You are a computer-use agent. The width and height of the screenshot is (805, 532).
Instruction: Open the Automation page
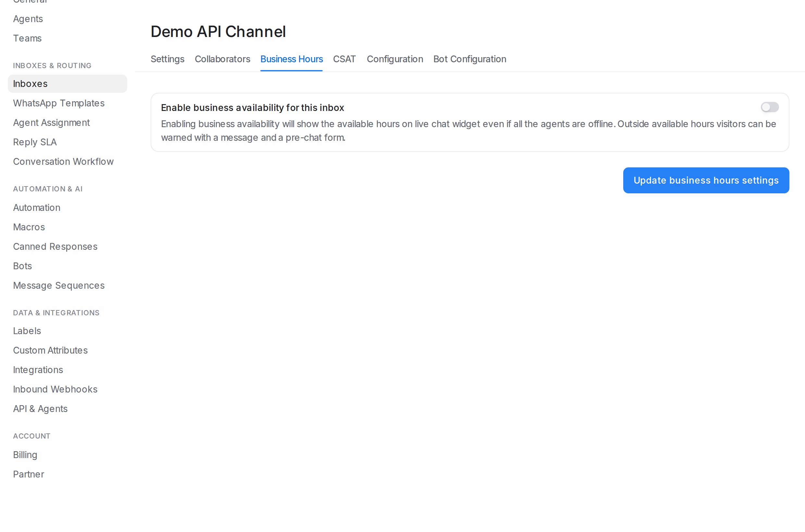click(x=37, y=208)
